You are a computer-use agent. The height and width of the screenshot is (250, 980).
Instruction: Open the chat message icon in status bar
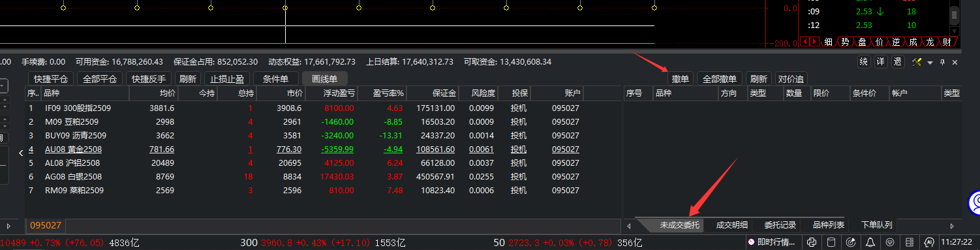click(891, 242)
